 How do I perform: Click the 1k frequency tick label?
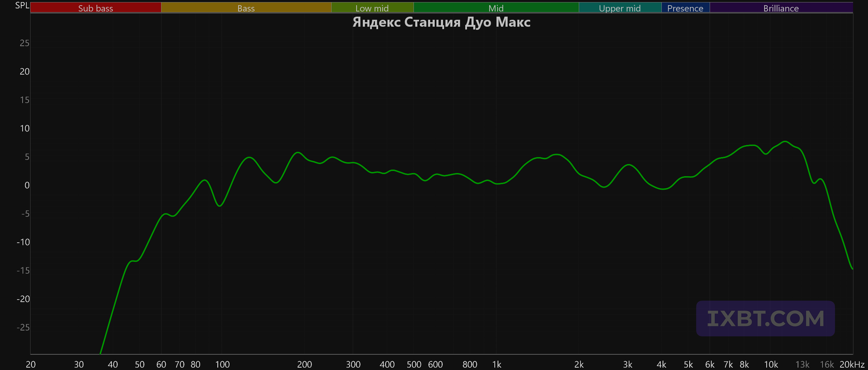(497, 364)
